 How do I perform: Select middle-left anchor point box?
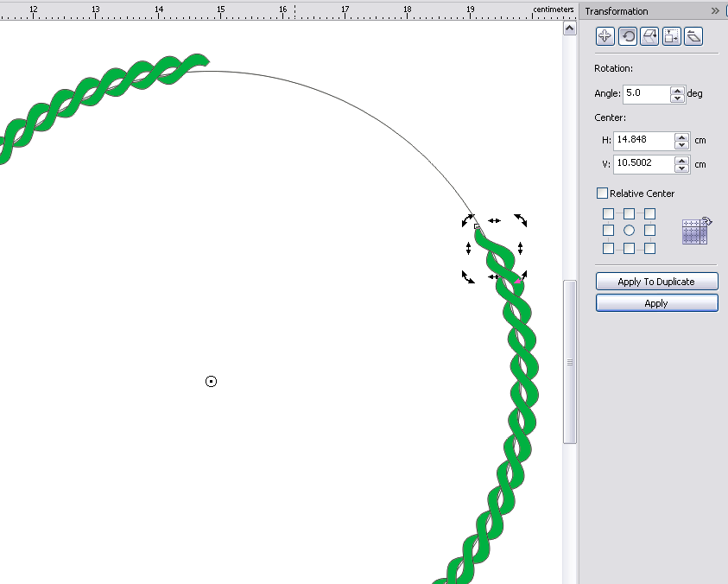pyautogui.click(x=608, y=231)
